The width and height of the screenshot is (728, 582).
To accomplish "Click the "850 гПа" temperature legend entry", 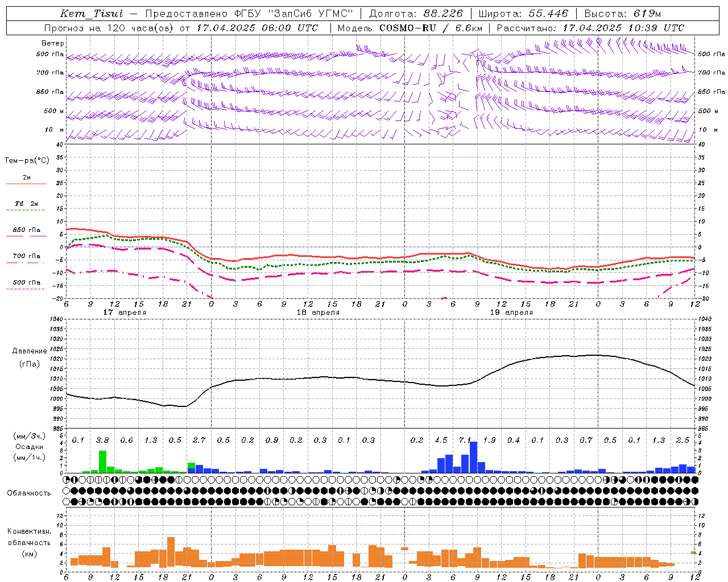I will (27, 230).
